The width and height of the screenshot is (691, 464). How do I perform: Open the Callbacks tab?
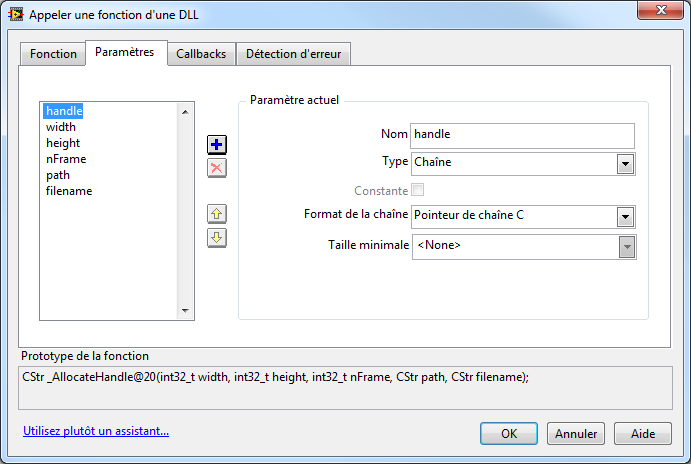click(201, 54)
